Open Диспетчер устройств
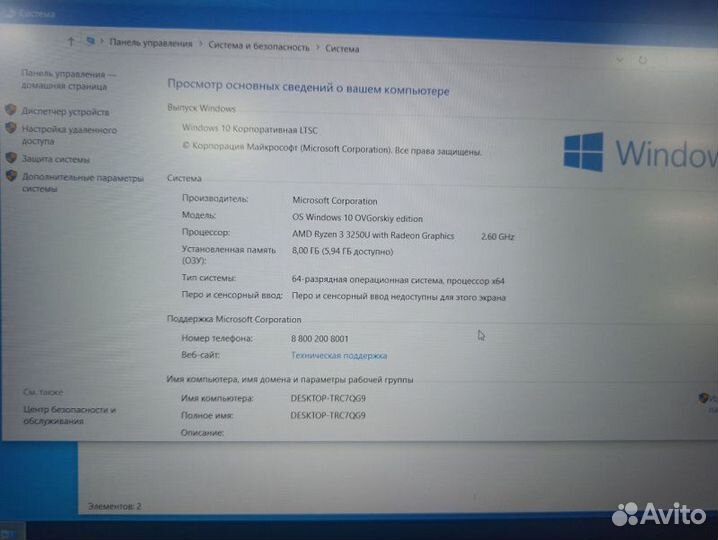 65,111
